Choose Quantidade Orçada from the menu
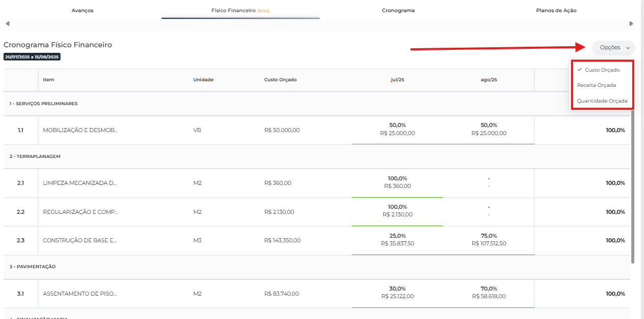Image resolution: width=644 pixels, height=319 pixels. pyautogui.click(x=602, y=101)
